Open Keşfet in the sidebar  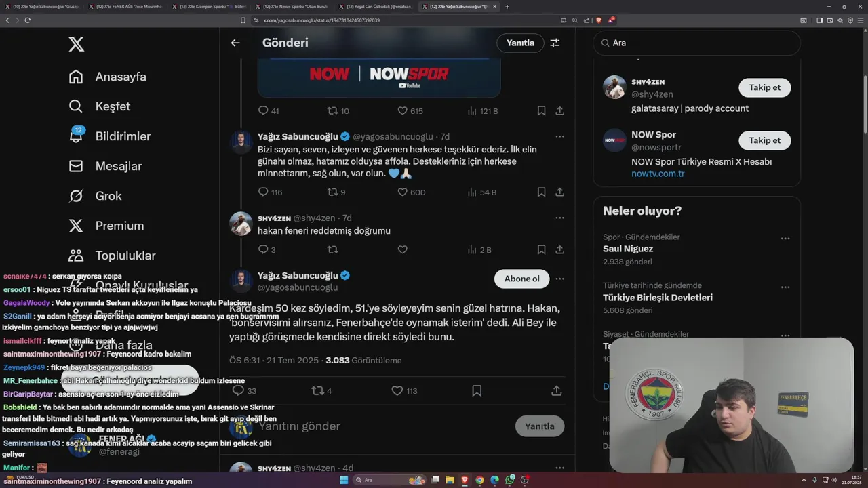[x=100, y=106]
